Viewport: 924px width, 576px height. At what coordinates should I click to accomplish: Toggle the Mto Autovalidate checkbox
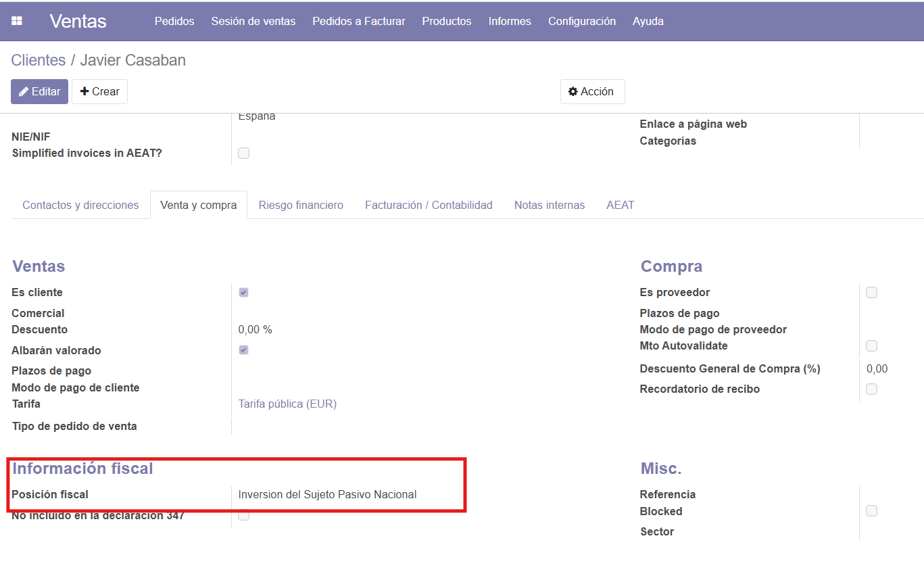click(x=871, y=346)
